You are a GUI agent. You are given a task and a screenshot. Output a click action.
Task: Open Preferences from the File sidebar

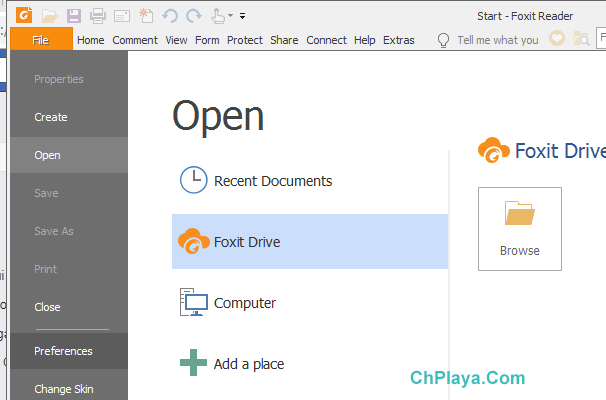69,351
